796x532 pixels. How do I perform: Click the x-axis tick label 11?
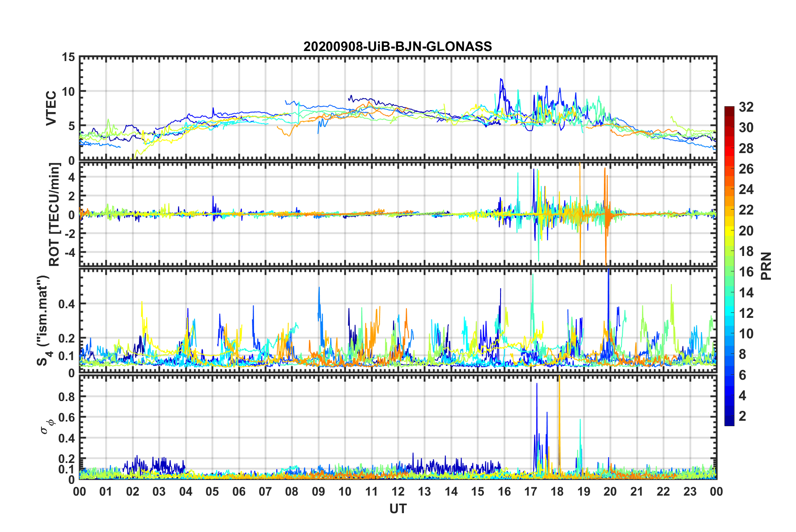[x=372, y=491]
